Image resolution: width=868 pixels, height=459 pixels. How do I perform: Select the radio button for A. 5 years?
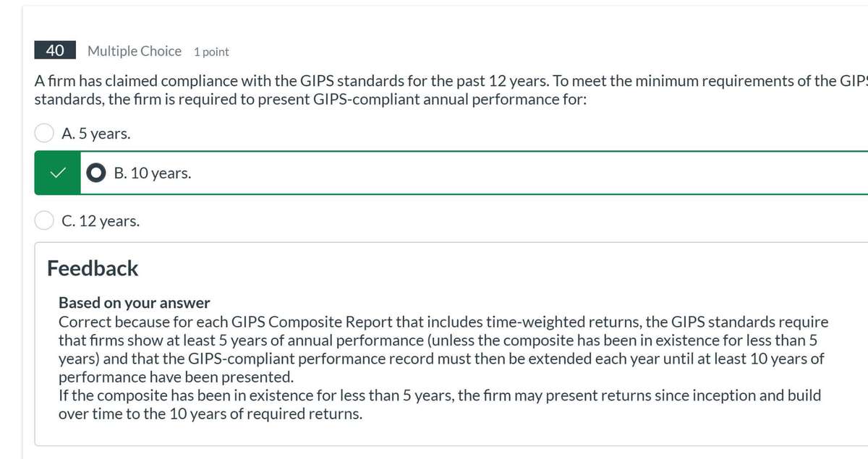coord(45,133)
